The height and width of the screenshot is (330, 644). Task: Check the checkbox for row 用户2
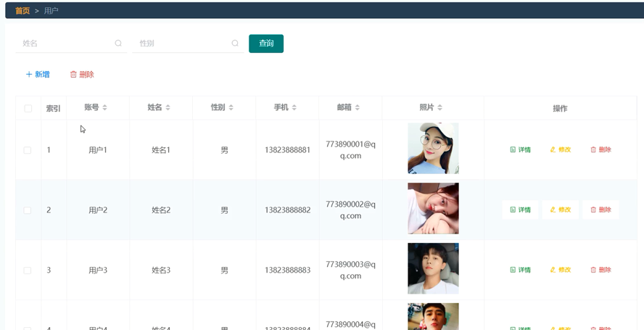coord(28,210)
